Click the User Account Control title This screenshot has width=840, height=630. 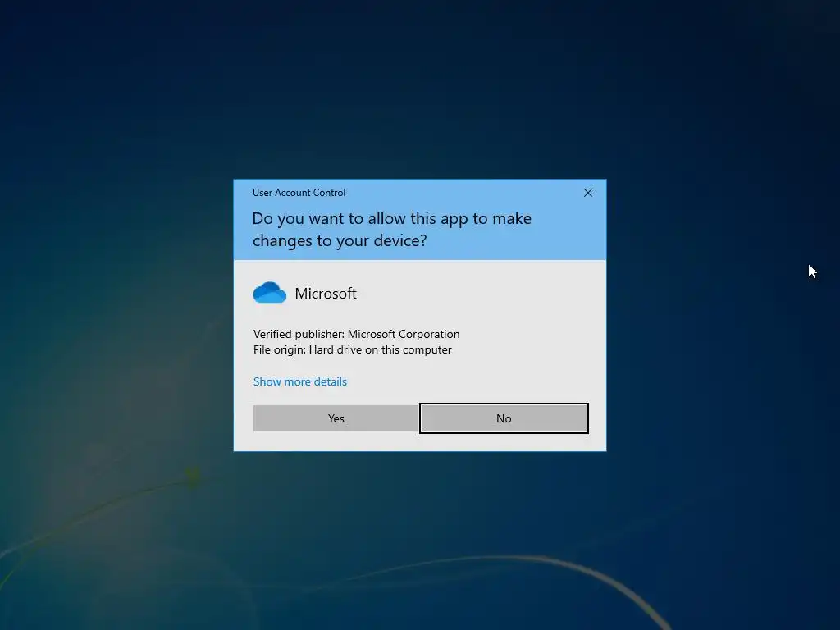pos(299,193)
